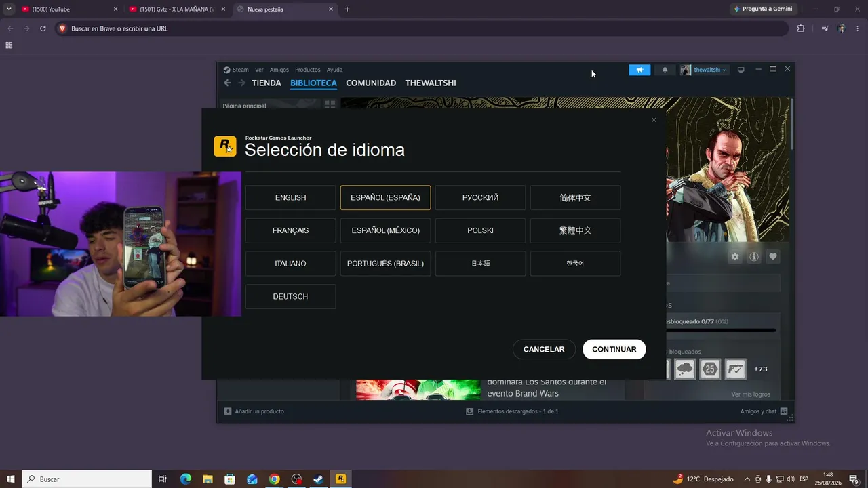Open the Productos menu in Steam
This screenshot has width=868, height=488.
tap(308, 70)
